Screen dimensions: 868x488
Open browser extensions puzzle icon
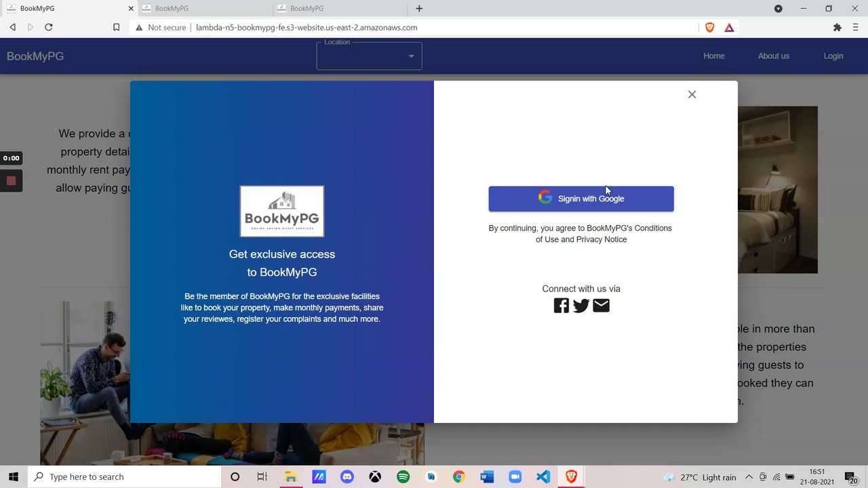[837, 27]
